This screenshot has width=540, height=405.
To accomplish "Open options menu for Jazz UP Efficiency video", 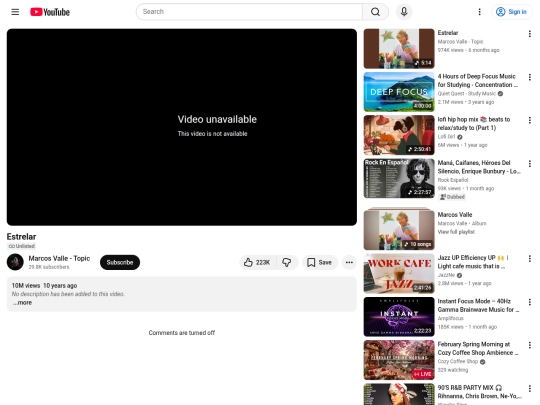I will (530, 259).
